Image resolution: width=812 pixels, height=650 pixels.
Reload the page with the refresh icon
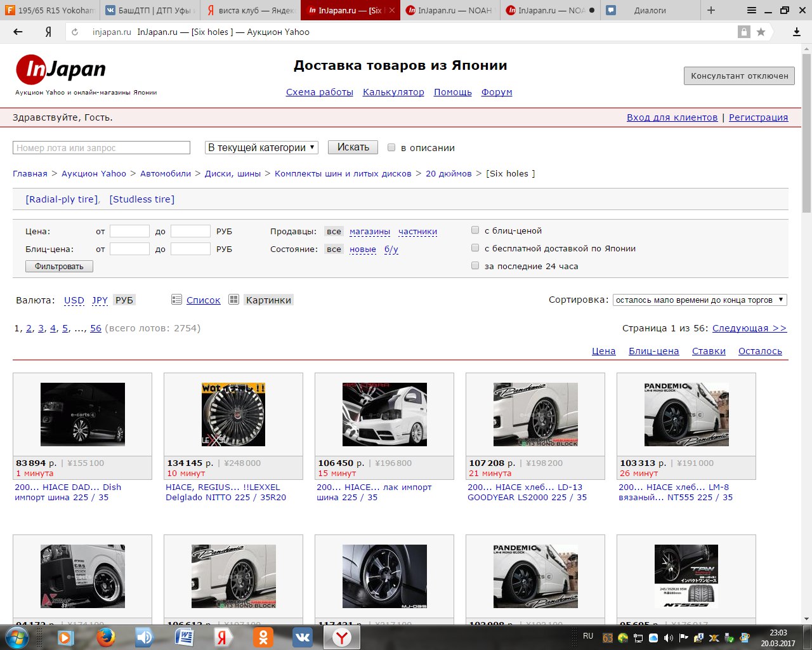[x=75, y=32]
